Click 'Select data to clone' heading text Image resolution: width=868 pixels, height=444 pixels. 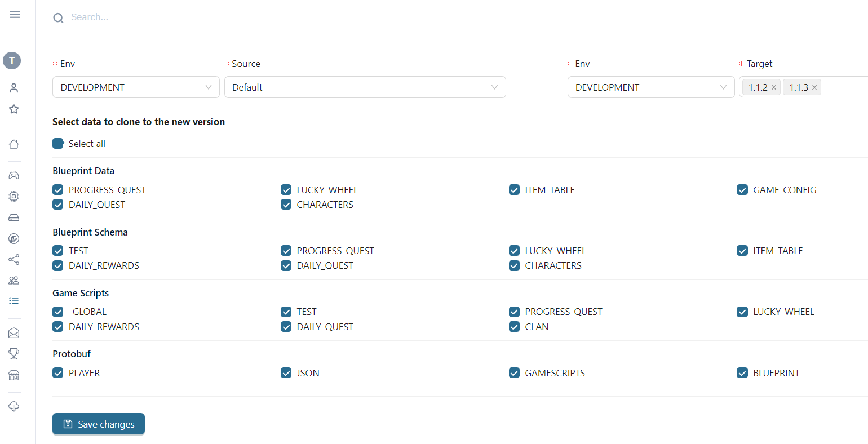point(139,122)
